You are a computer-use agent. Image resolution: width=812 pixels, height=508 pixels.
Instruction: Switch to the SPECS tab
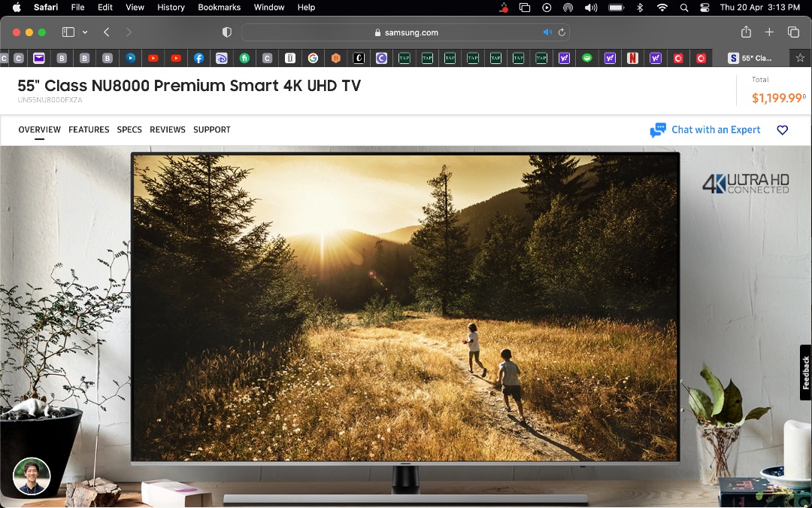[x=129, y=129]
